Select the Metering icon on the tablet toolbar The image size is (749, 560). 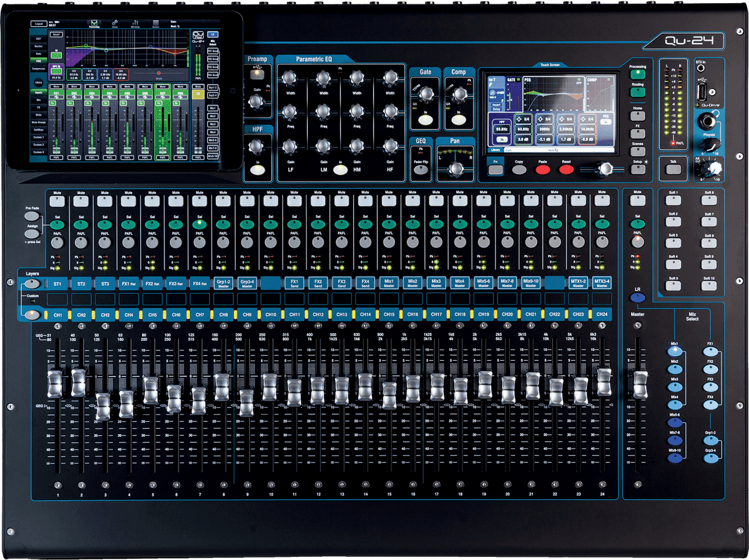coord(136,24)
